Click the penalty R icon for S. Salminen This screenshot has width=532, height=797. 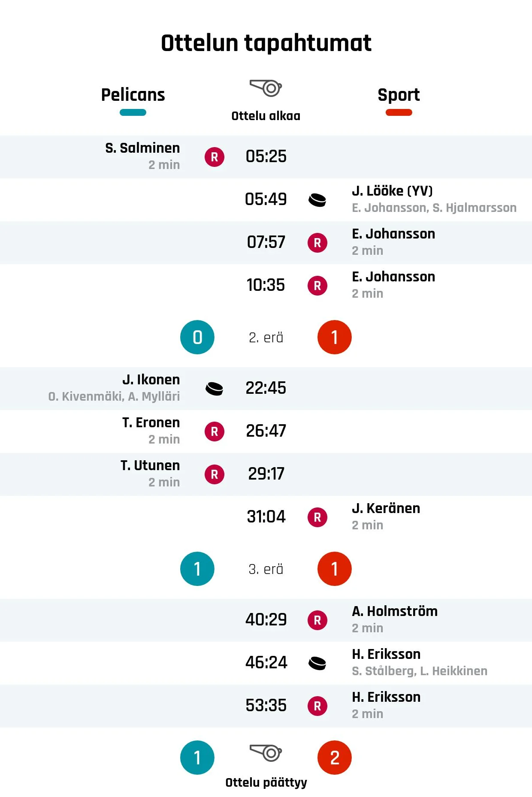[215, 157]
